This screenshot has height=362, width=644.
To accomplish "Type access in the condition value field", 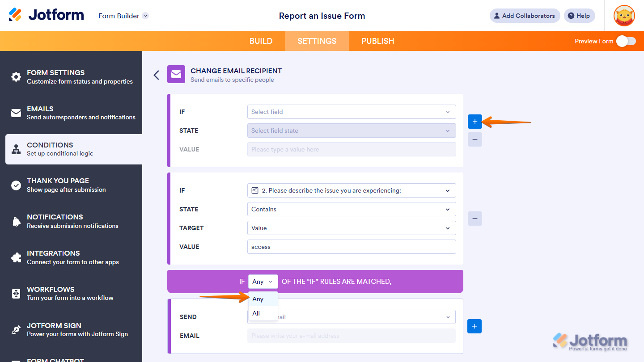I will click(x=352, y=247).
